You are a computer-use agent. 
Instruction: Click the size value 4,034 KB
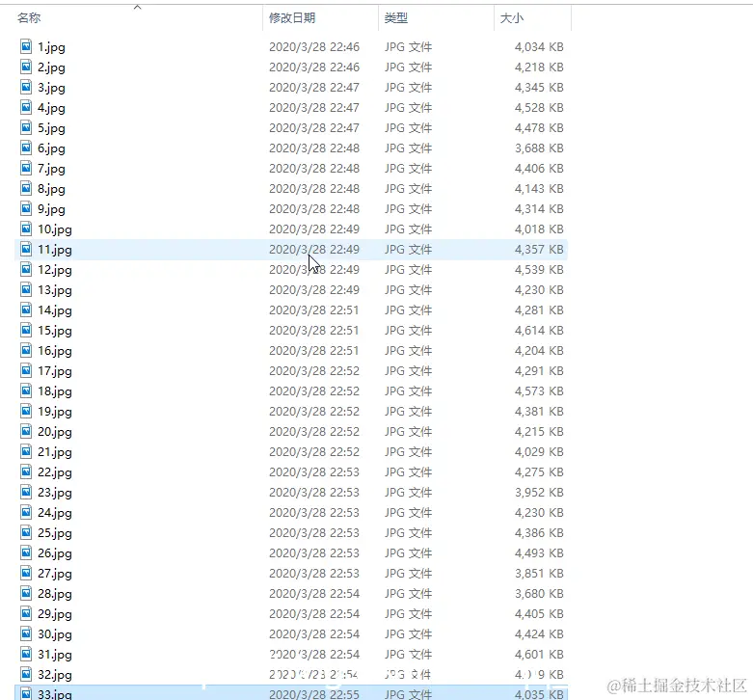click(x=539, y=46)
